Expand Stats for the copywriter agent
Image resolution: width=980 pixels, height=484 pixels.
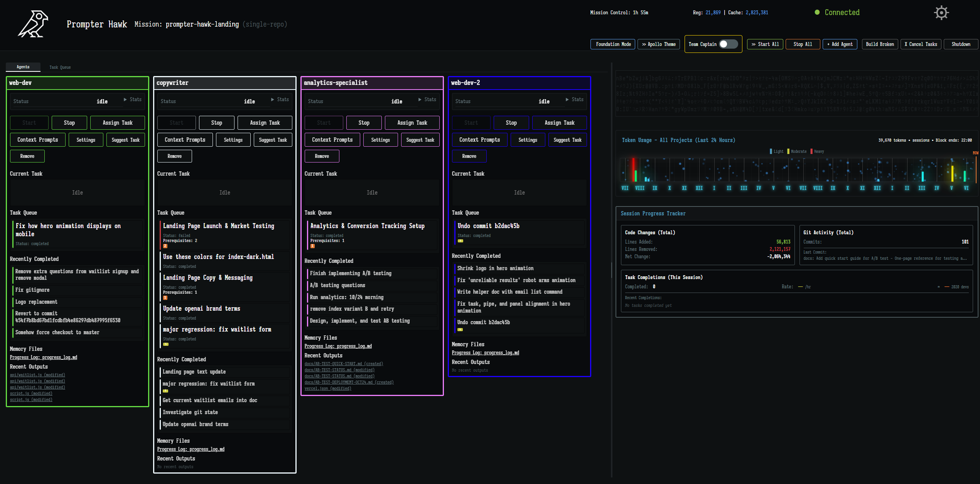280,99
